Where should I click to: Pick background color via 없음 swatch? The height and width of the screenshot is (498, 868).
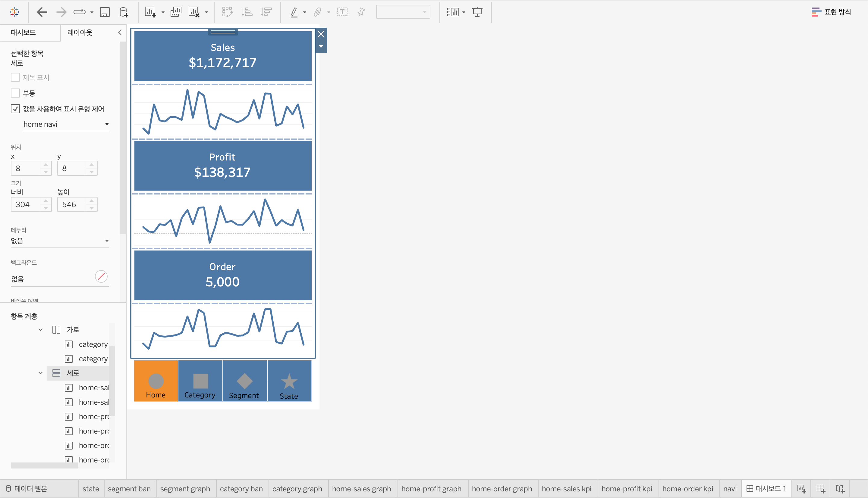pos(101,276)
